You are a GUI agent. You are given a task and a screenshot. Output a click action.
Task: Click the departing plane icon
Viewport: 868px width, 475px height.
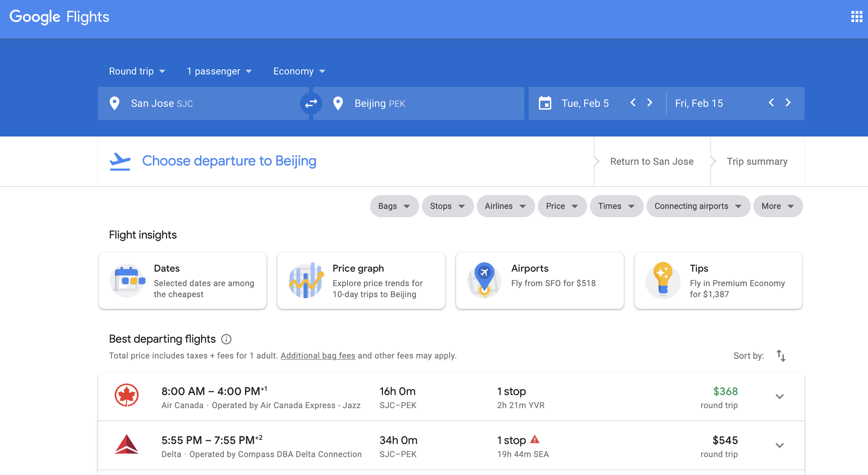[120, 161]
